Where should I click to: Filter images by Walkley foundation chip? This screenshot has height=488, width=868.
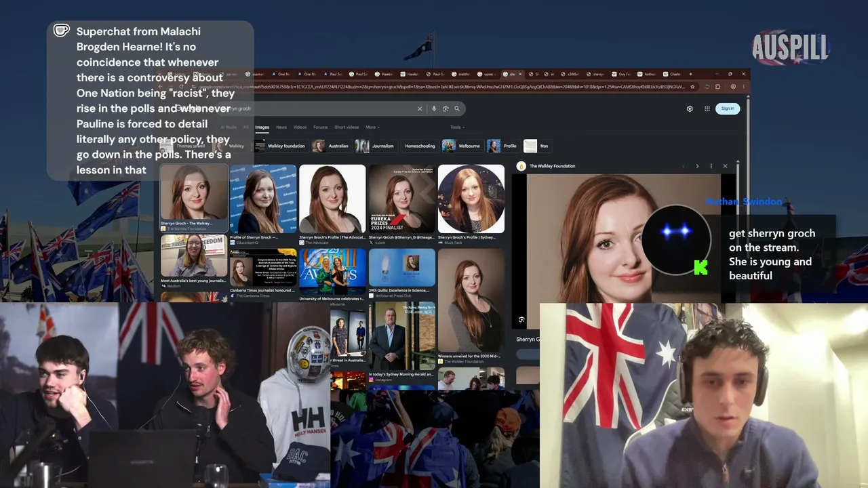point(279,146)
